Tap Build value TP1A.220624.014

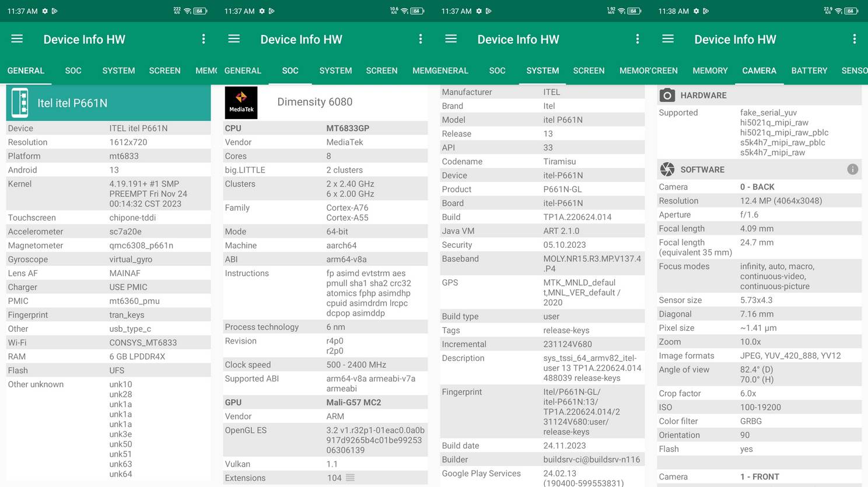coord(577,217)
